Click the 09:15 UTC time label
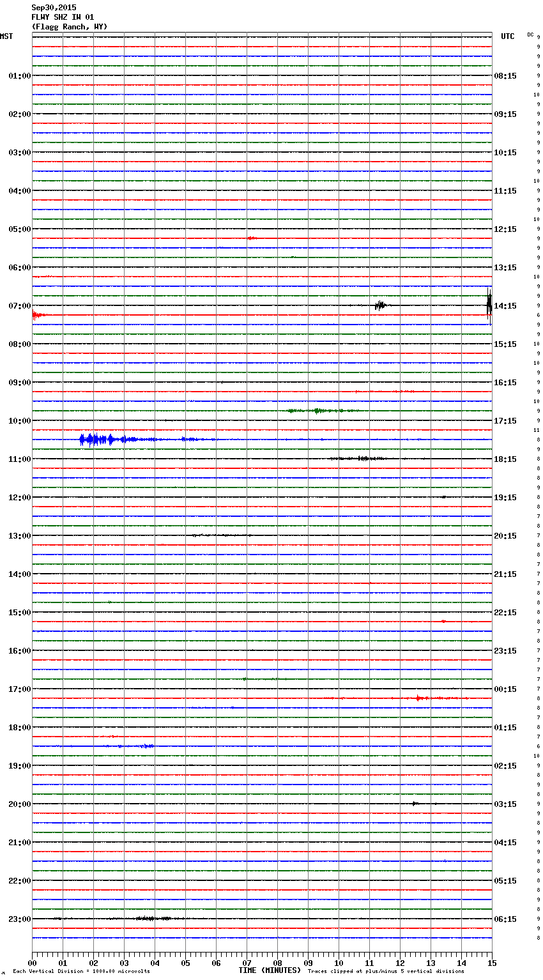Image resolution: width=543 pixels, height=980 pixels. tap(505, 114)
